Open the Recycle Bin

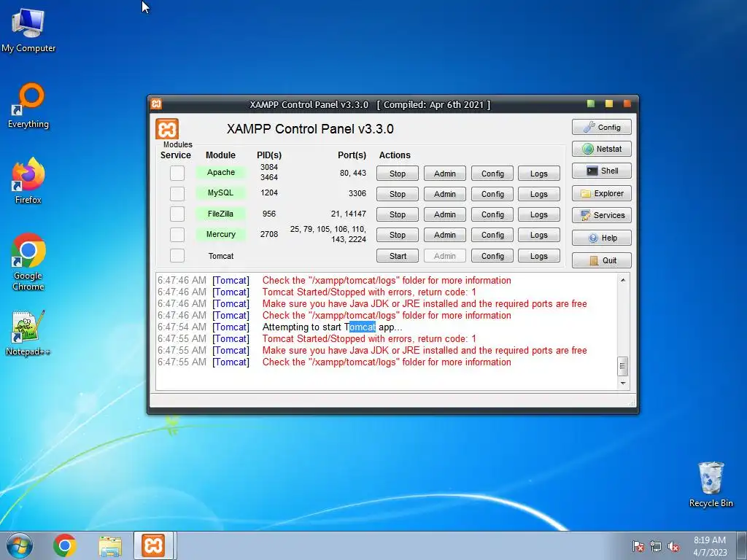tap(711, 484)
